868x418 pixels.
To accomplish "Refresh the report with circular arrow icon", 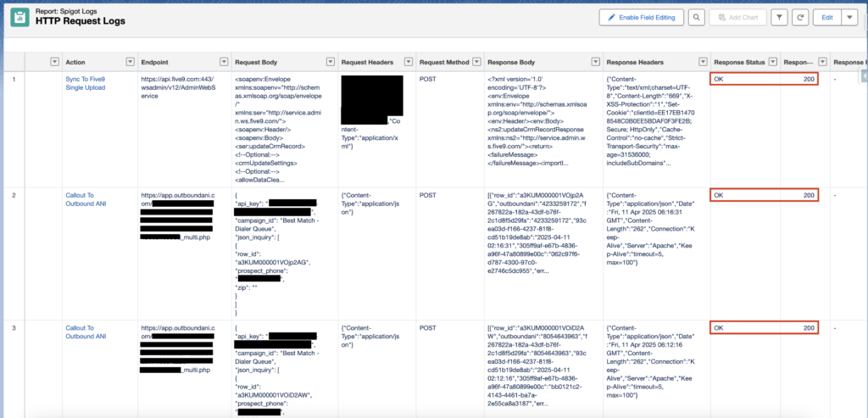I will tap(800, 18).
